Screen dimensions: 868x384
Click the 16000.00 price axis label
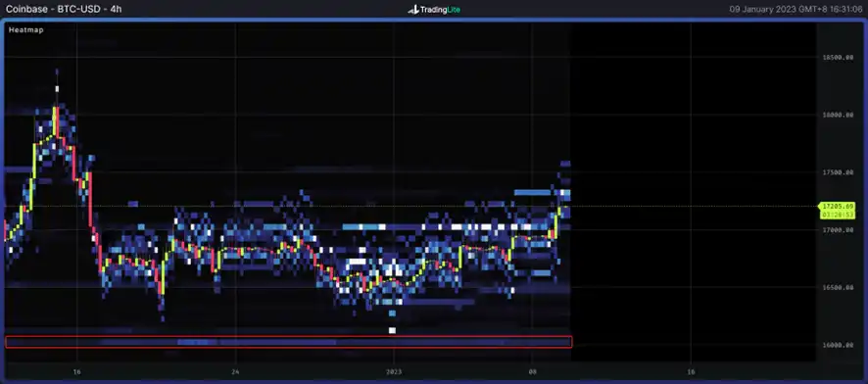(x=837, y=345)
